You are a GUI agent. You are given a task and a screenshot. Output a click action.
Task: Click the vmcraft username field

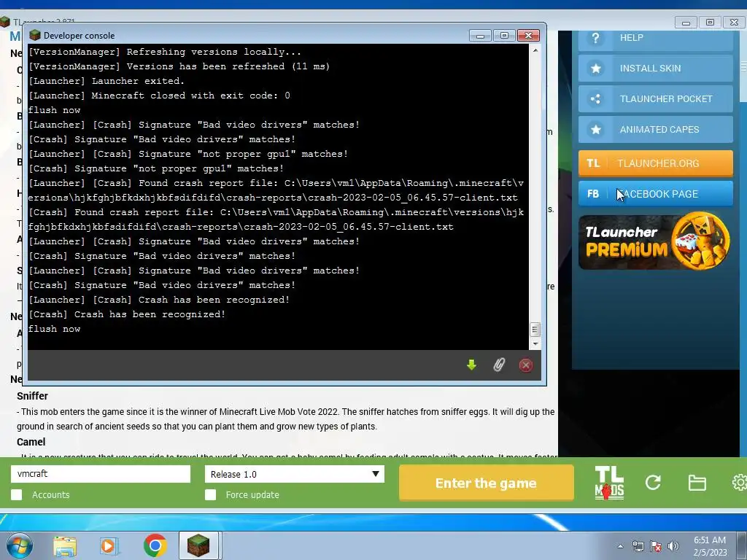click(x=101, y=474)
